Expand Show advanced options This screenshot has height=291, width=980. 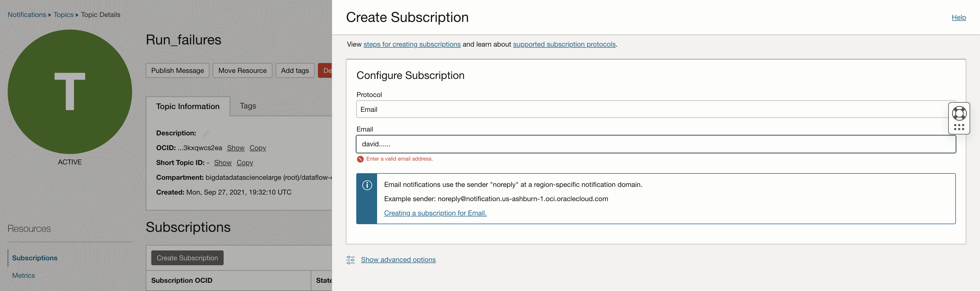pyautogui.click(x=398, y=260)
